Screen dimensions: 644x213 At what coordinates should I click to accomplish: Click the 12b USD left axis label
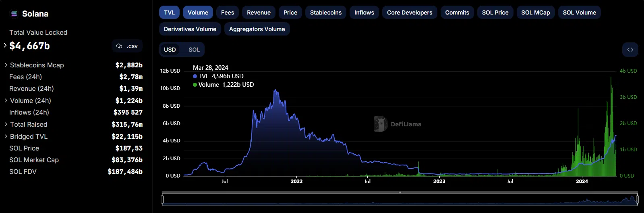pos(170,71)
